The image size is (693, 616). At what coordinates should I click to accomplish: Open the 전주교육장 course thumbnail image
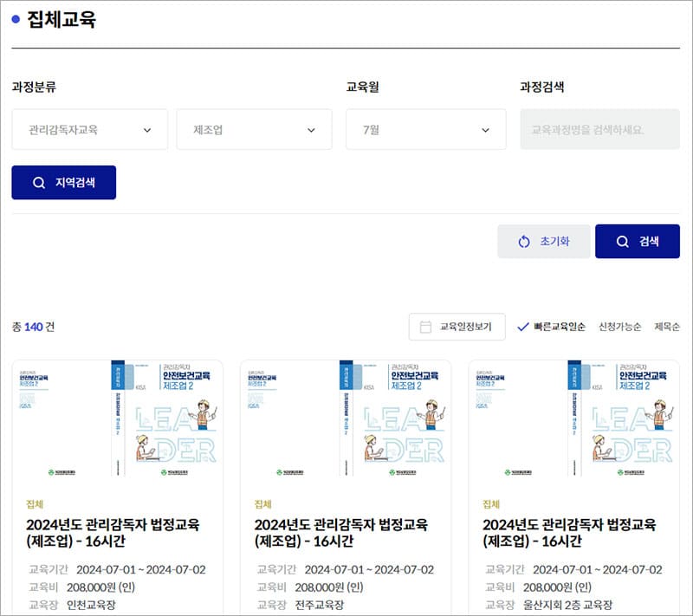click(x=345, y=418)
